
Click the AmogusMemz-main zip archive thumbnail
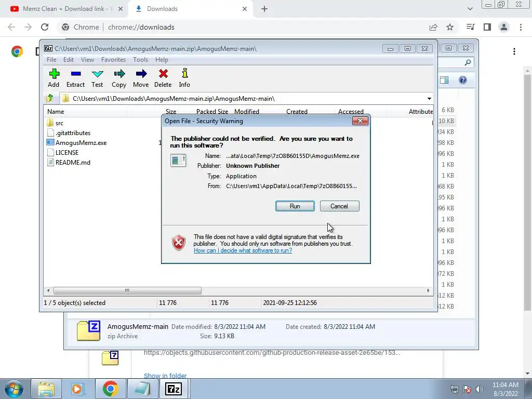(88, 331)
